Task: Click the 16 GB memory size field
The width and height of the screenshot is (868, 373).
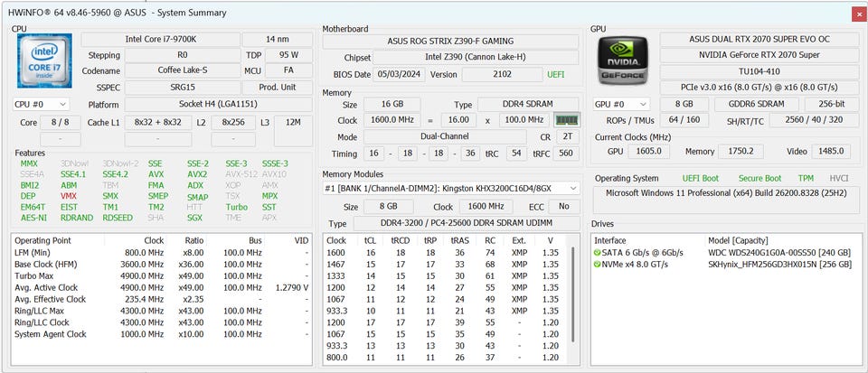Action: 392,104
